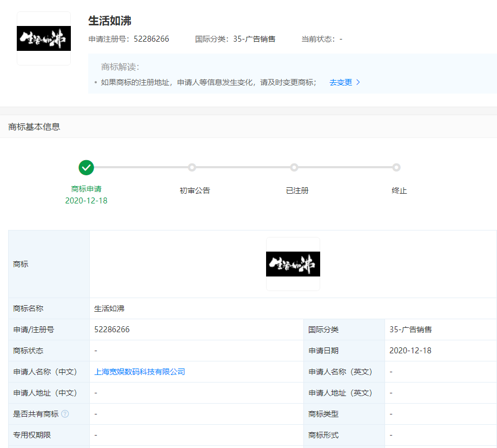Click the chevron arrow after 去变更
The height and width of the screenshot is (448, 497).
coord(358,82)
